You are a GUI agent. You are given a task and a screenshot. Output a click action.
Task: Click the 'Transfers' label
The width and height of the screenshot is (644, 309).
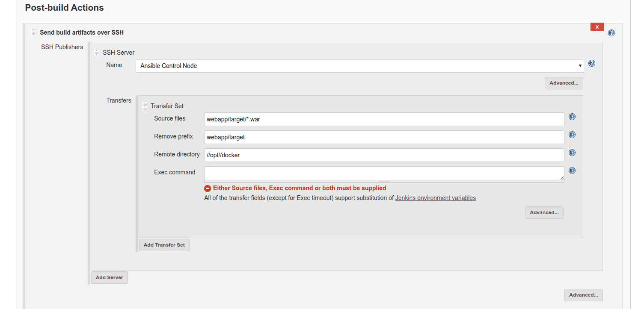click(x=119, y=100)
